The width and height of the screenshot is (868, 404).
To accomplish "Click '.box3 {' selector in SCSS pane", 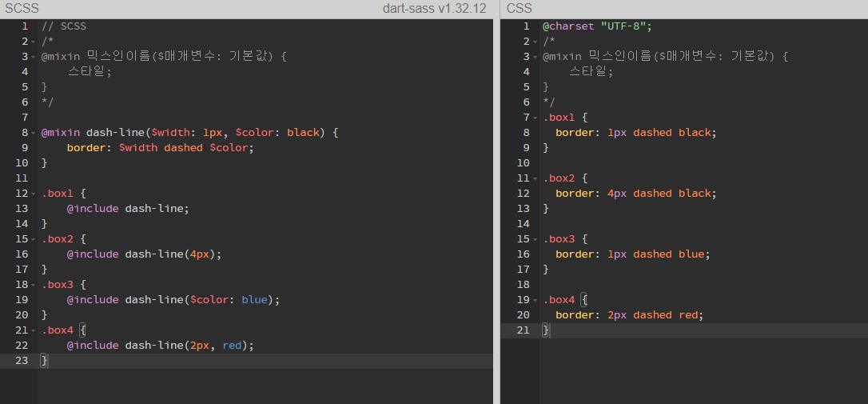I will coord(64,284).
